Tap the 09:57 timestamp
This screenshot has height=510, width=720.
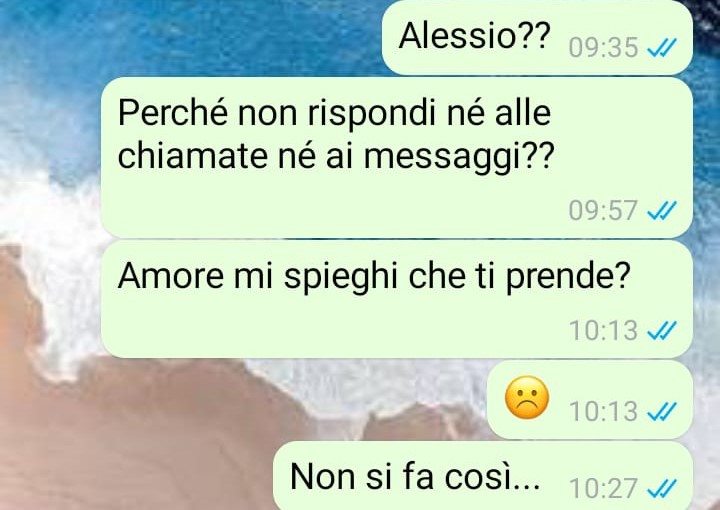pos(603,211)
